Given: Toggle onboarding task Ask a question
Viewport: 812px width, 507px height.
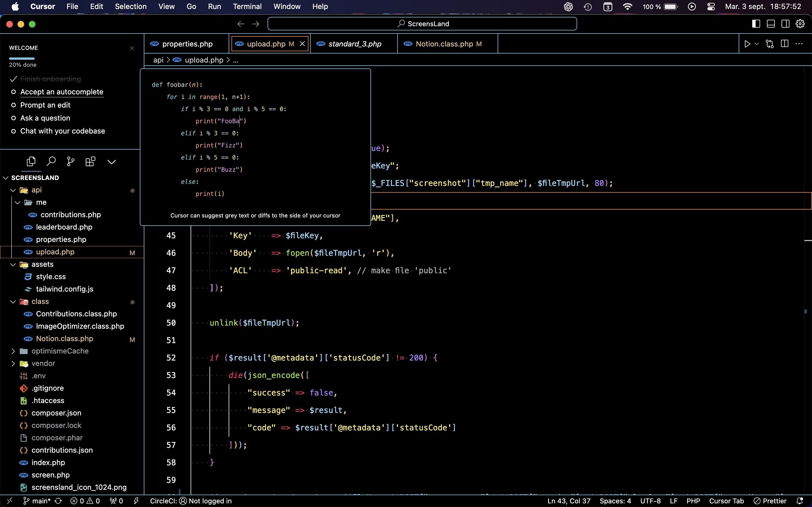Looking at the screenshot, I should [45, 117].
